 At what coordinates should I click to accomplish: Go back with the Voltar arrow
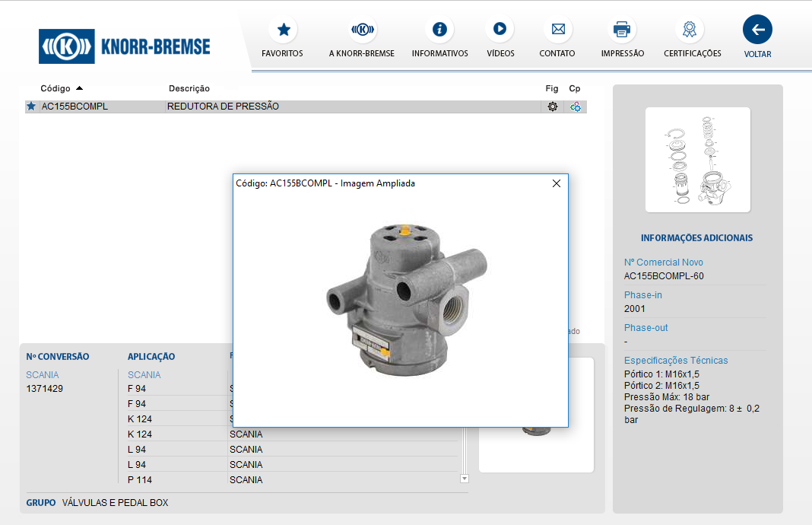pyautogui.click(x=757, y=30)
